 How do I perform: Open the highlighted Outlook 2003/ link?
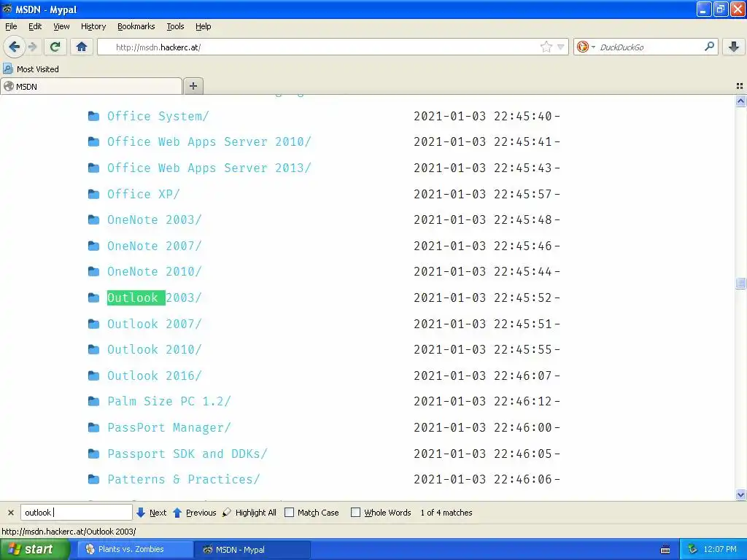click(155, 297)
